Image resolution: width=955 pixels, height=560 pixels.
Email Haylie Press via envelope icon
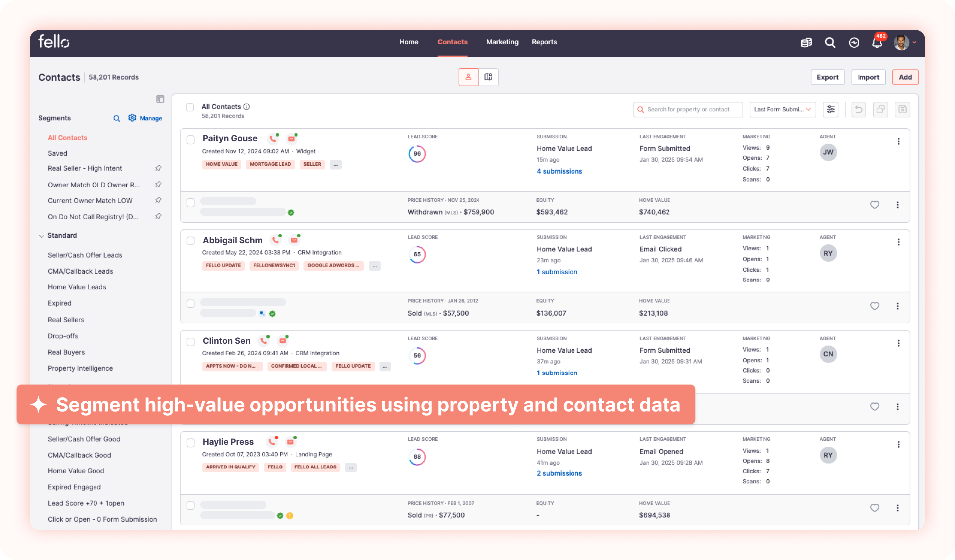tap(291, 442)
